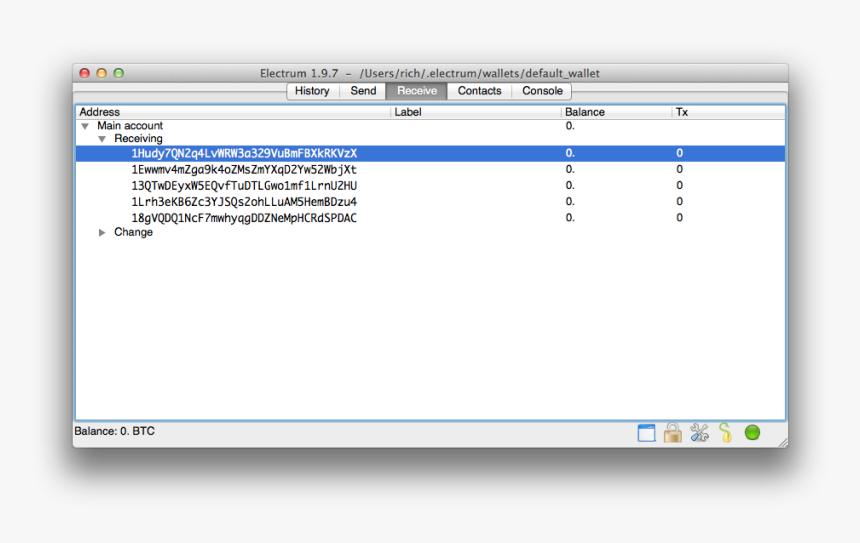Click the padlock password icon

tap(672, 433)
